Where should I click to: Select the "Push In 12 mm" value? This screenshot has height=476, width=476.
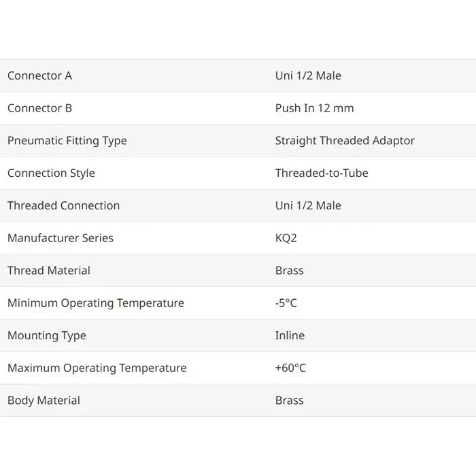(x=314, y=108)
